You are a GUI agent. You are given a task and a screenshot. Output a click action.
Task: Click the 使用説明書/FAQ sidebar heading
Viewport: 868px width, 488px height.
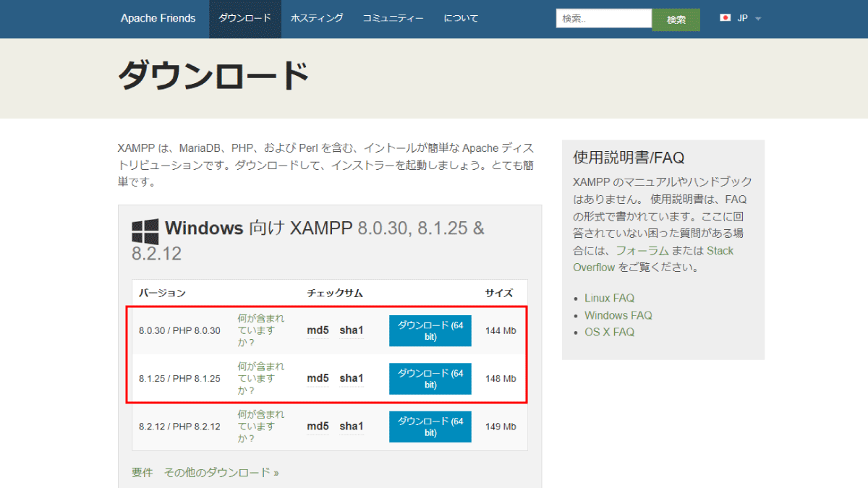[629, 158]
